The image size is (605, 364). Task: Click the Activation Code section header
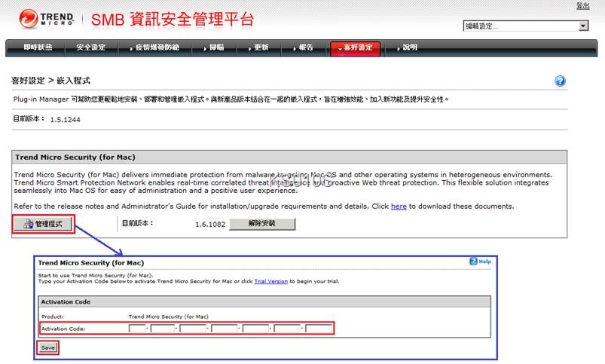click(x=264, y=302)
